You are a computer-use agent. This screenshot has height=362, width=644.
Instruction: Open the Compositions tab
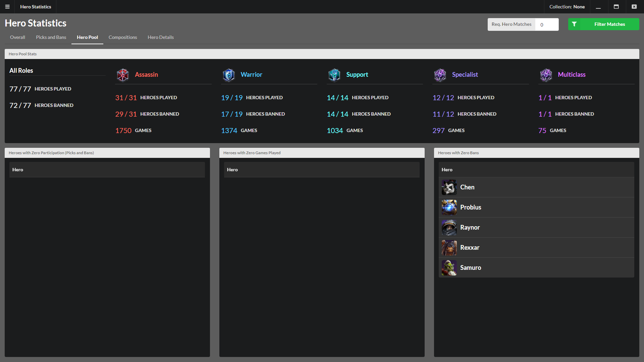(122, 37)
